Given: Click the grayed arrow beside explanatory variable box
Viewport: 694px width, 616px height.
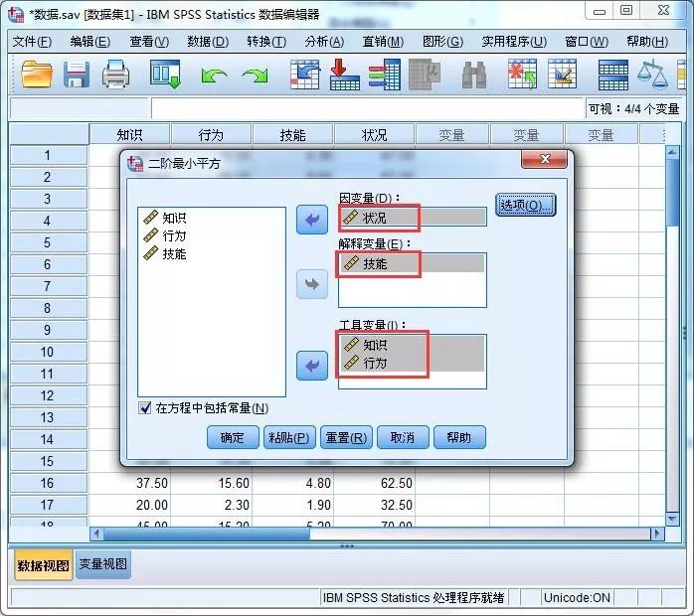Looking at the screenshot, I should tap(312, 284).
